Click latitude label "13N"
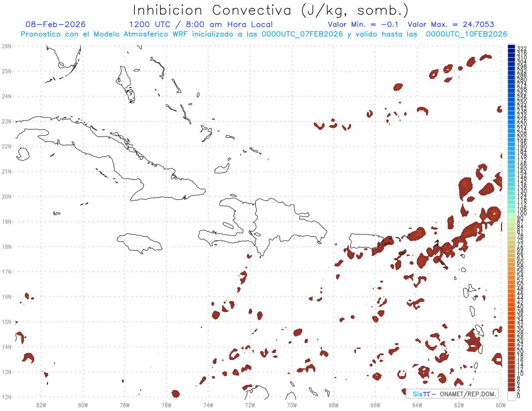Image resolution: width=532 pixels, height=411 pixels. (7, 372)
